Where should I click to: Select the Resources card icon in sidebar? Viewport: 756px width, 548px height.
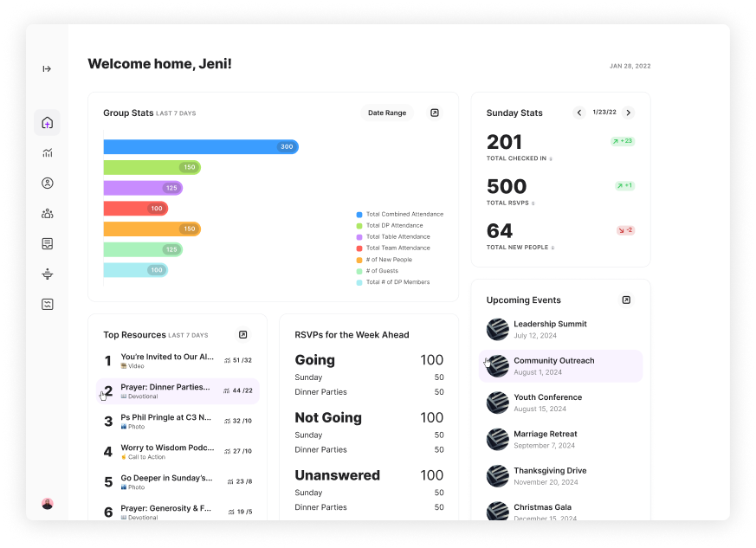point(47,243)
